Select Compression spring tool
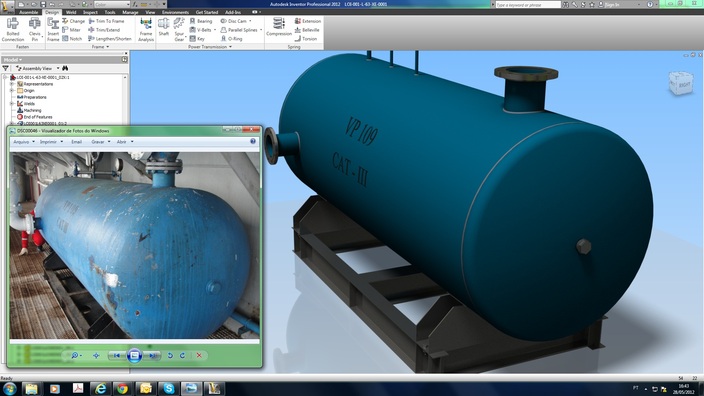Image resolution: width=704 pixels, height=396 pixels. point(279,27)
